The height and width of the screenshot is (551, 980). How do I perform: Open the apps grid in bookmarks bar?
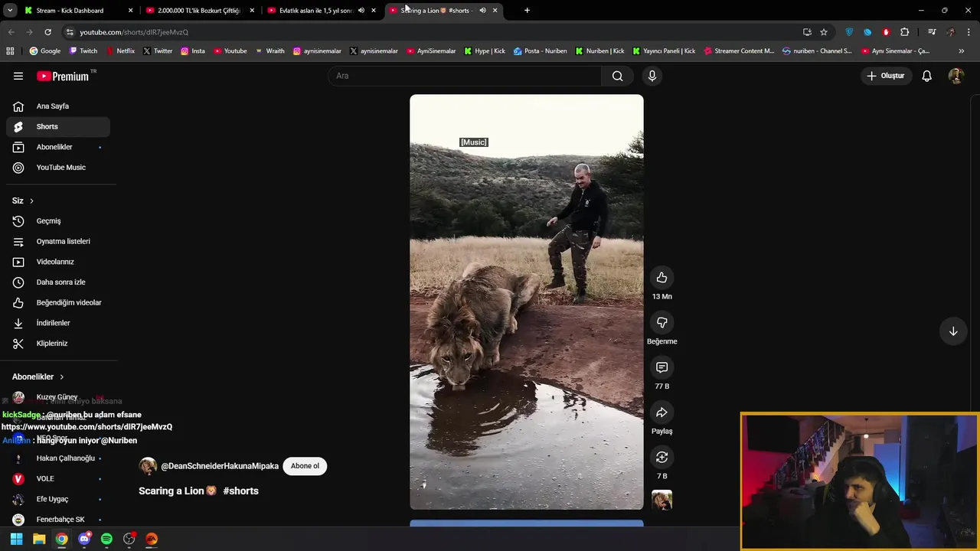click(x=10, y=51)
